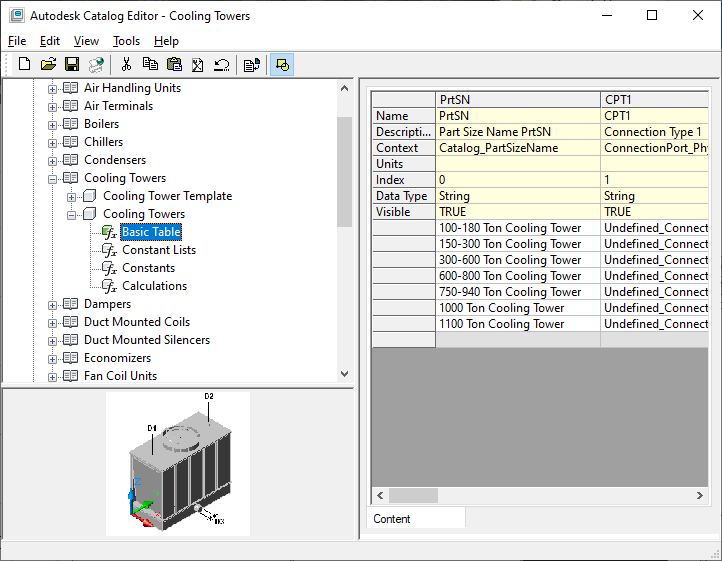
Task: Open the File menu
Action: point(17,41)
